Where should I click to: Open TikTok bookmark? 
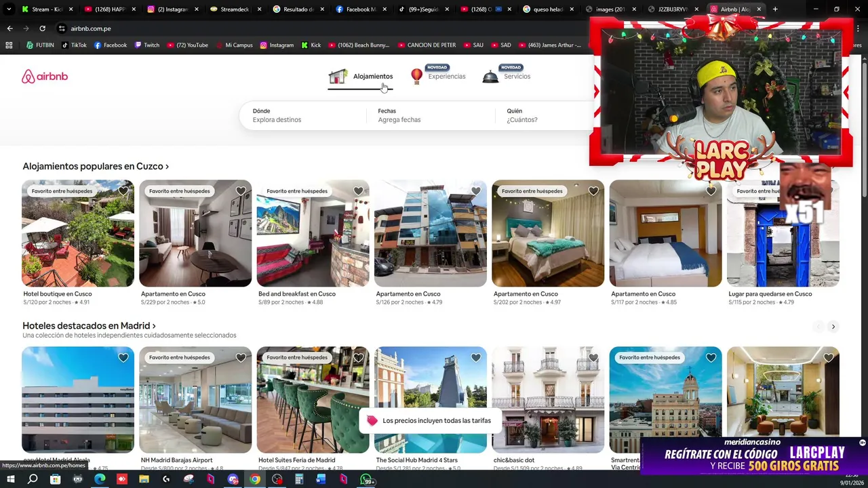point(74,45)
